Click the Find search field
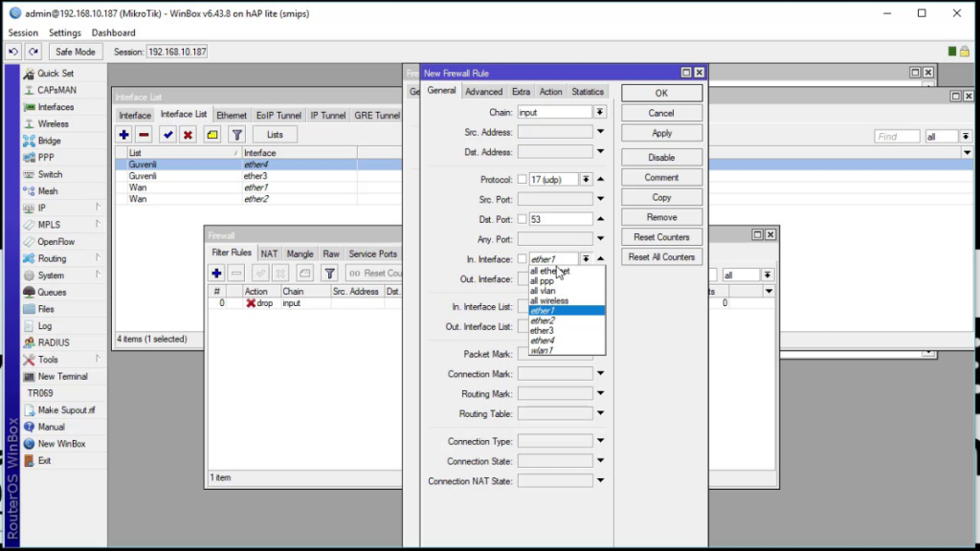Viewport: 980px width, 551px height. (x=897, y=136)
